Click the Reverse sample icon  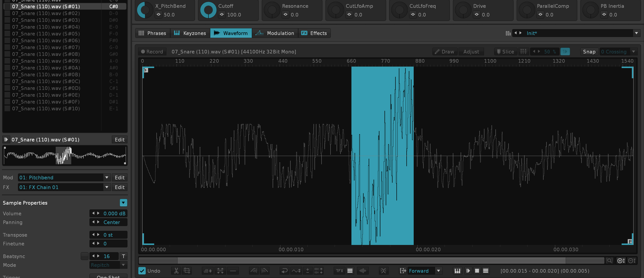(x=284, y=271)
